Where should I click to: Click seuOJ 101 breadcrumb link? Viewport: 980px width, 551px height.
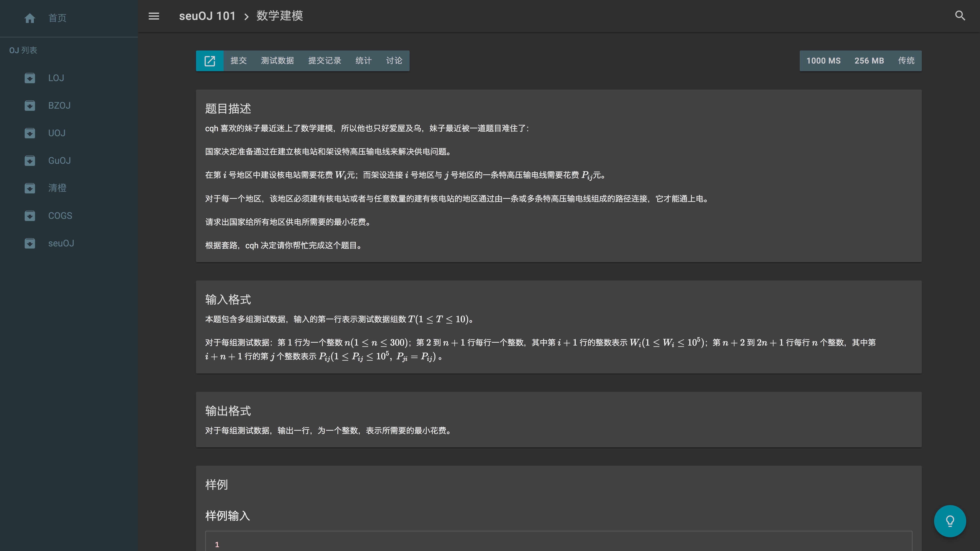[x=207, y=16]
